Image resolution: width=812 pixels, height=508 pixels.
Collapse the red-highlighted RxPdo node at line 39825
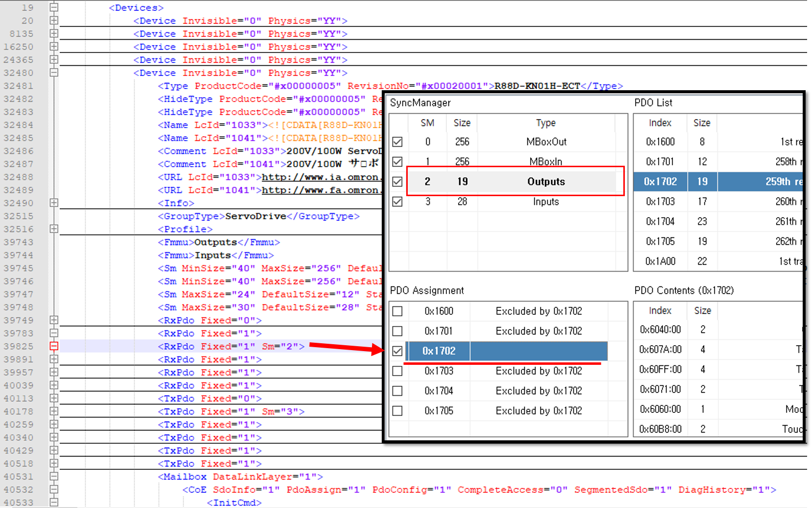(x=54, y=346)
